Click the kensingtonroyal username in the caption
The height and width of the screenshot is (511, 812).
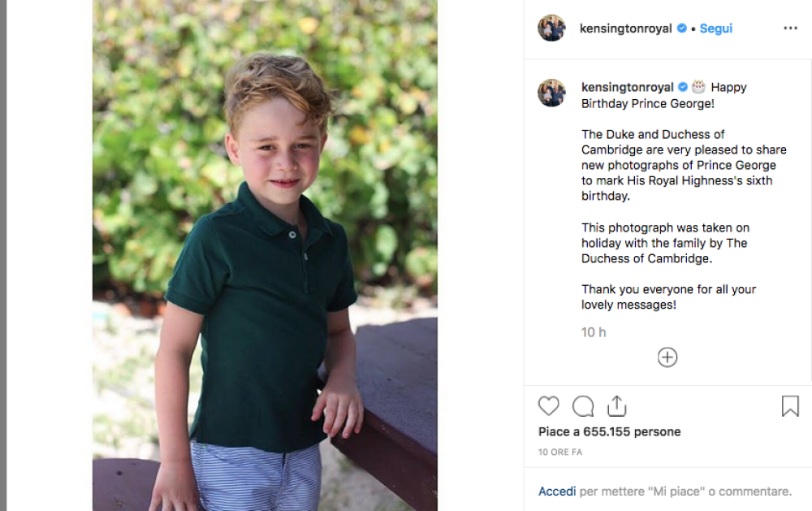628,87
